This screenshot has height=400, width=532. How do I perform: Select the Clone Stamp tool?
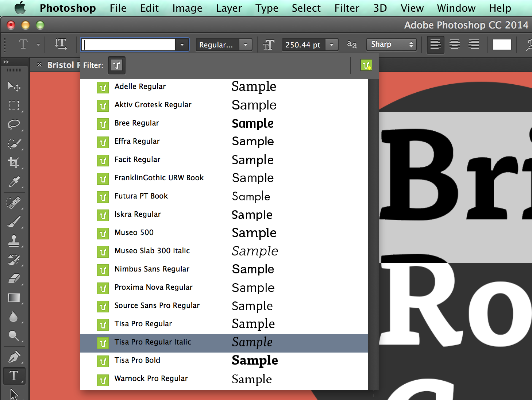point(14,241)
